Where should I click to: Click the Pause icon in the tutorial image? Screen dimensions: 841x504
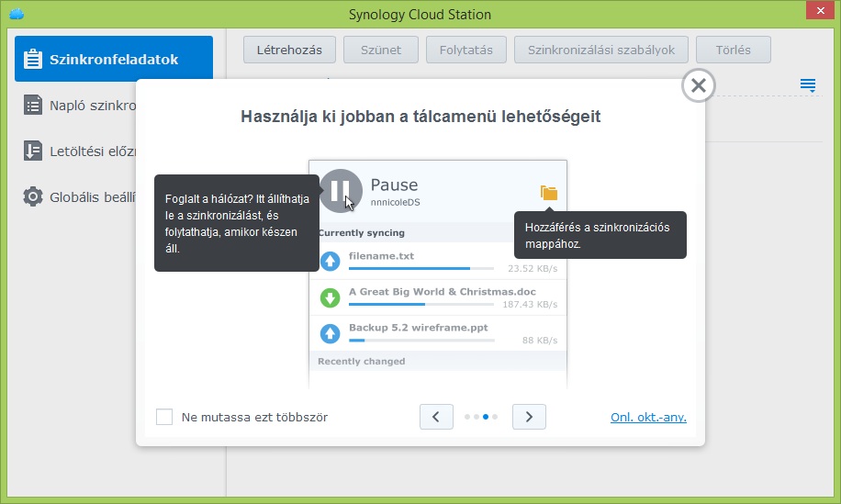pyautogui.click(x=341, y=190)
